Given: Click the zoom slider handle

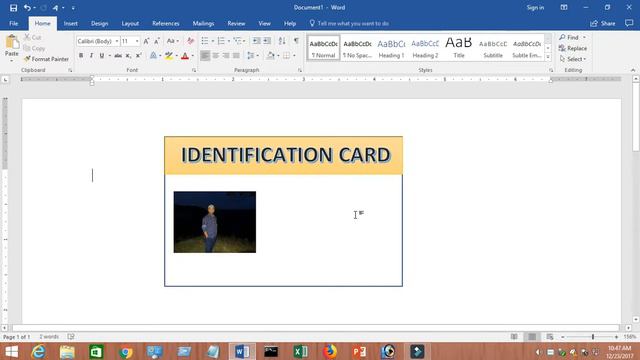Looking at the screenshot, I should [593, 337].
